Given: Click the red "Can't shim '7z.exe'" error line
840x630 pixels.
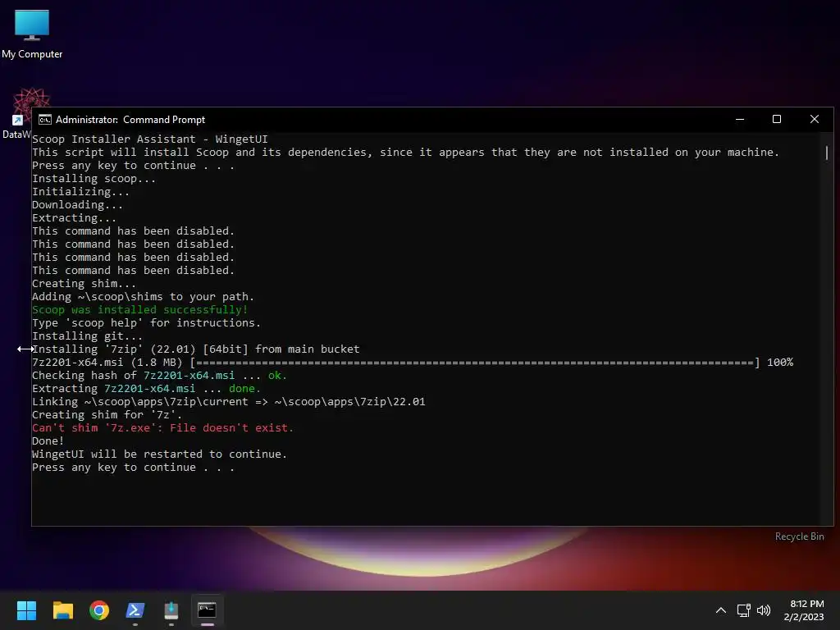Looking at the screenshot, I should point(163,428).
